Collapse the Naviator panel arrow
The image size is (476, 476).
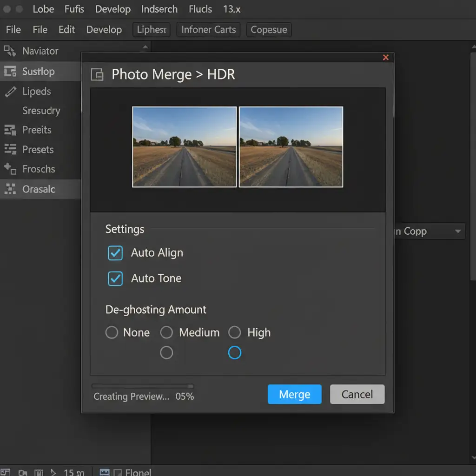[x=145, y=47]
